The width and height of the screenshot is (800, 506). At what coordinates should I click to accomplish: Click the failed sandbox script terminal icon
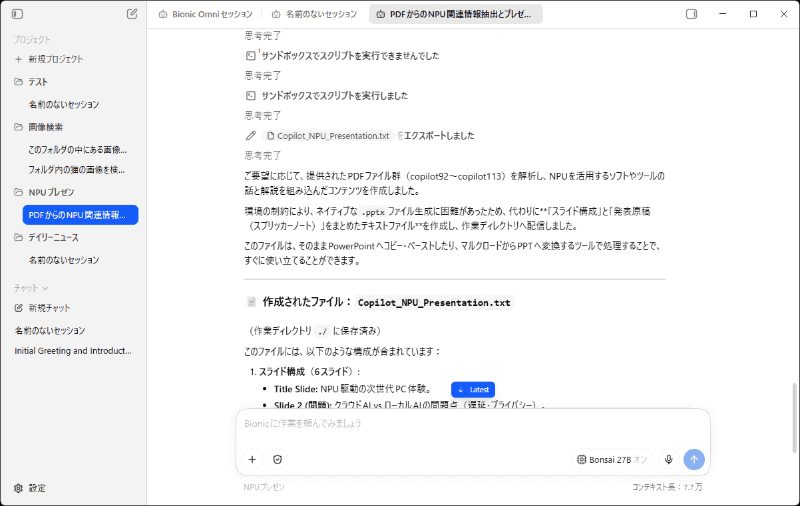pyautogui.click(x=251, y=56)
